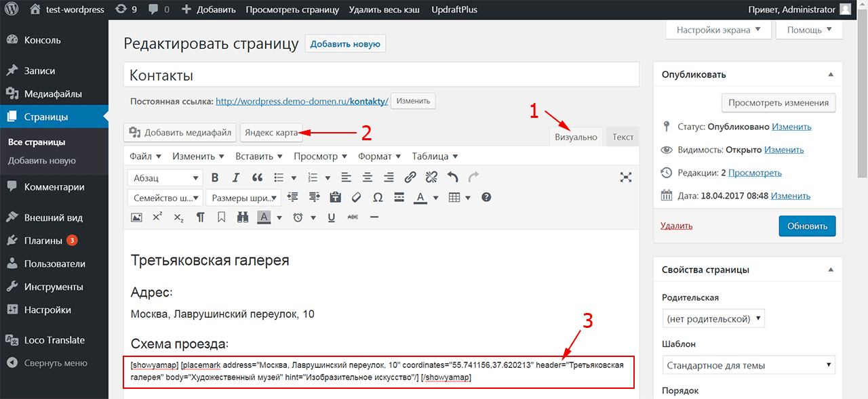Expand text color dropdown arrow

pyautogui.click(x=435, y=198)
